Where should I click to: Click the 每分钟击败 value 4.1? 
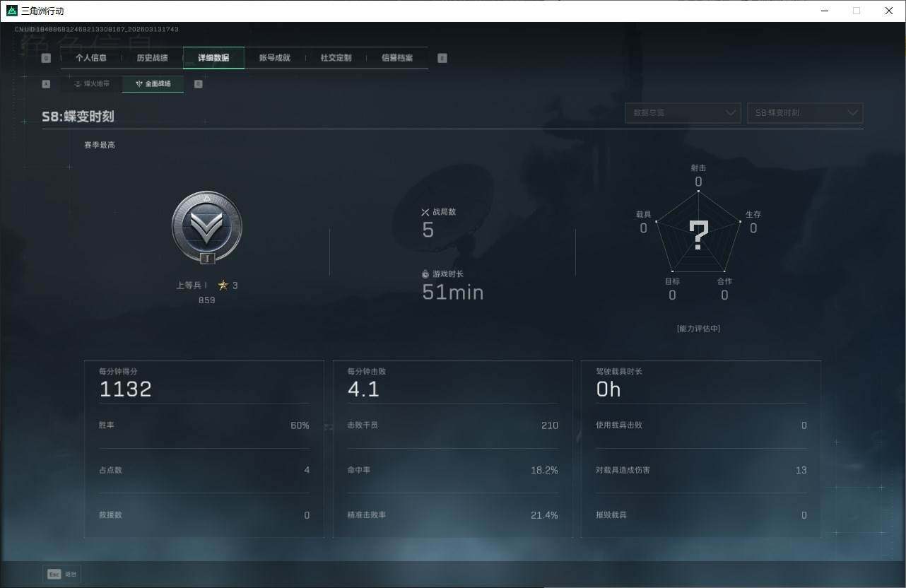pyautogui.click(x=363, y=389)
